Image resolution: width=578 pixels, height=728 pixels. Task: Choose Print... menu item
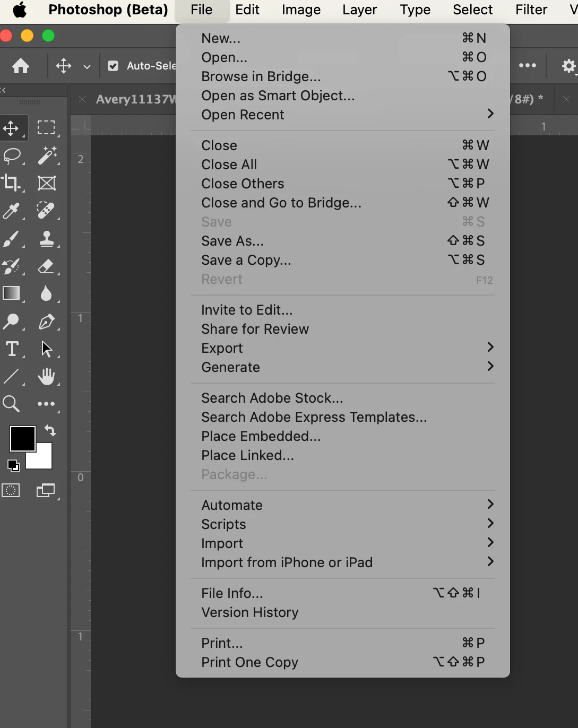pos(343,643)
